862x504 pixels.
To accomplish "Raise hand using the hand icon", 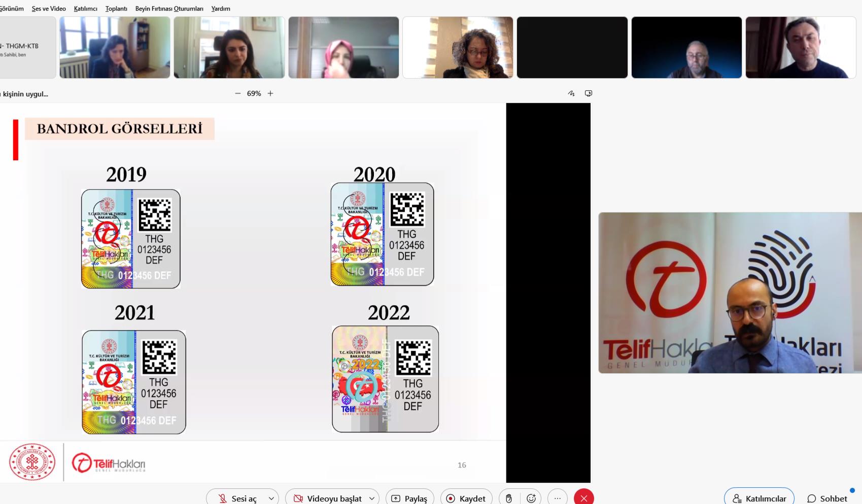I will tap(509, 498).
